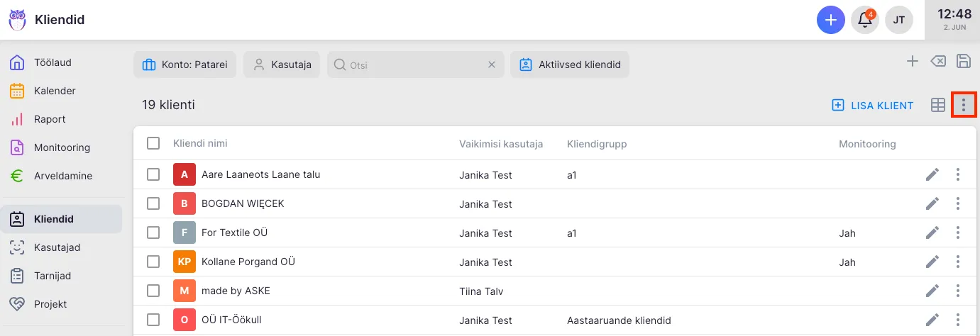The image size is (980, 336).
Task: Open the list options three-dot menu
Action: coord(963,105)
